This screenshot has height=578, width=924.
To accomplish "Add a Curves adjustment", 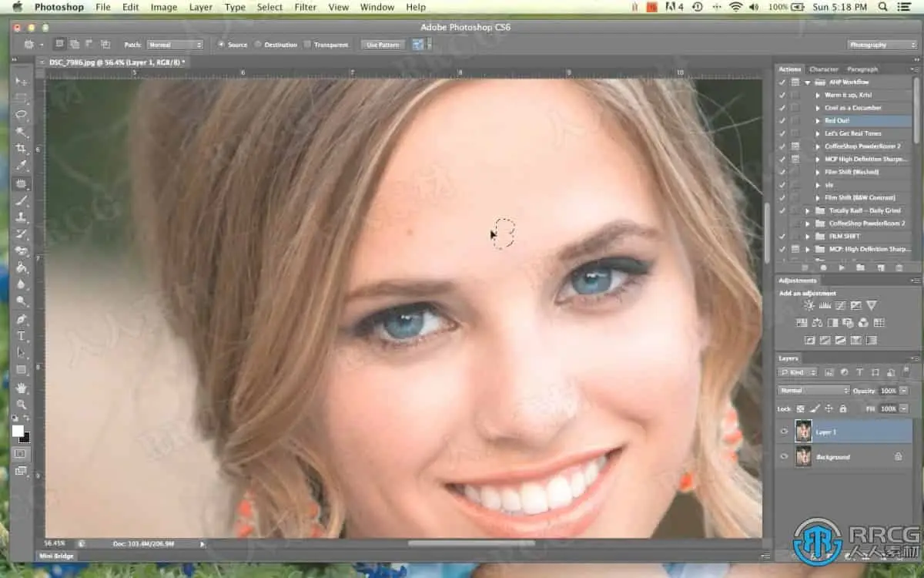I will click(x=840, y=305).
